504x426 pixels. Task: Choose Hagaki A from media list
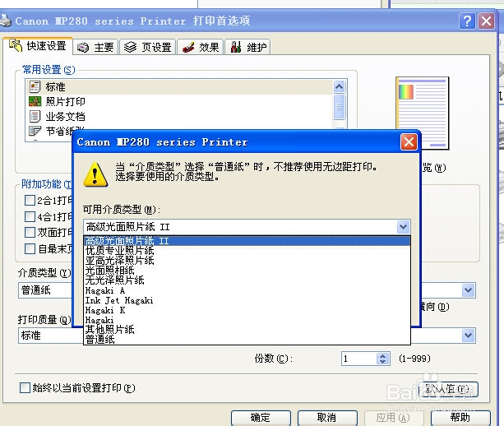(x=247, y=290)
